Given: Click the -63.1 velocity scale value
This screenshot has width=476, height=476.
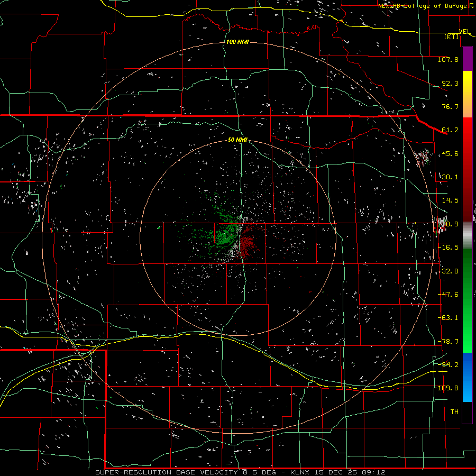Looking at the screenshot, I should [448, 318].
